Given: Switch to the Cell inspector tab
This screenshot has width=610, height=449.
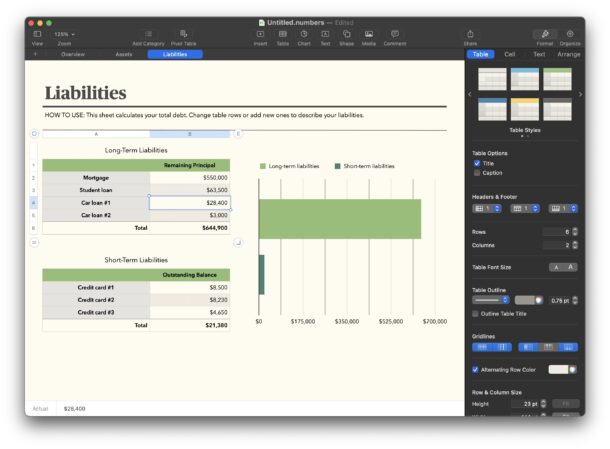Looking at the screenshot, I should [x=509, y=54].
